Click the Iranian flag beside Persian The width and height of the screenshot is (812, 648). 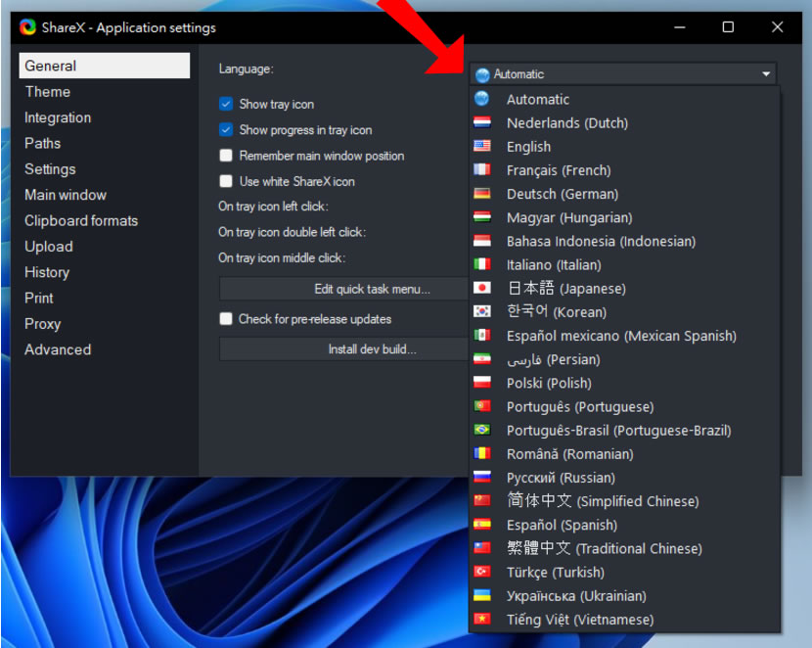(481, 358)
